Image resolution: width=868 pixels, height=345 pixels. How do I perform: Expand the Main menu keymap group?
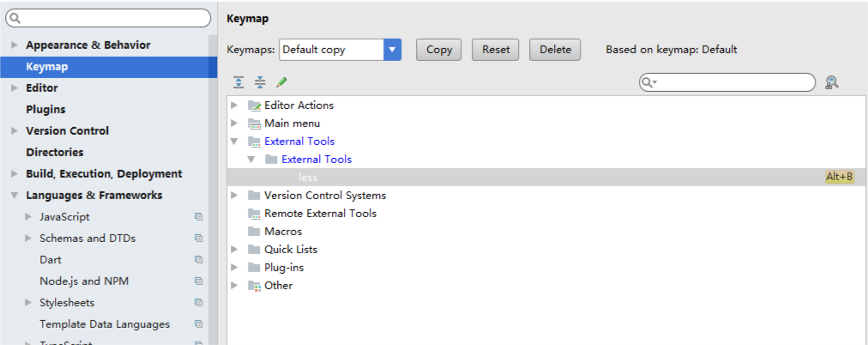click(x=235, y=124)
